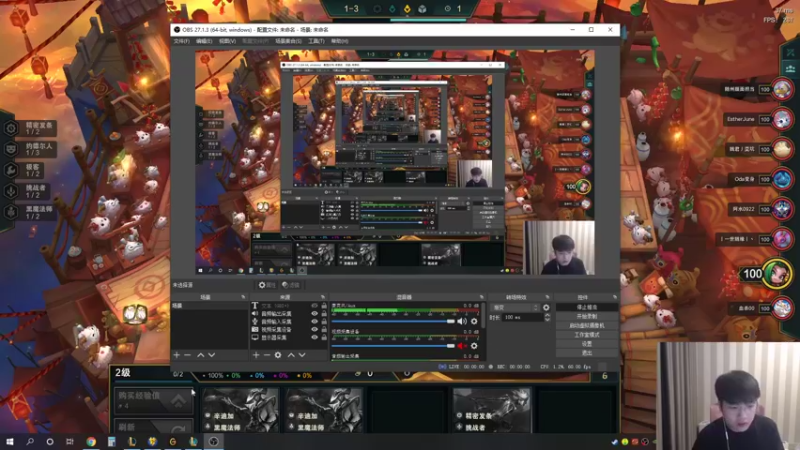Click the 精密发条 trait icon in game

[11, 128]
